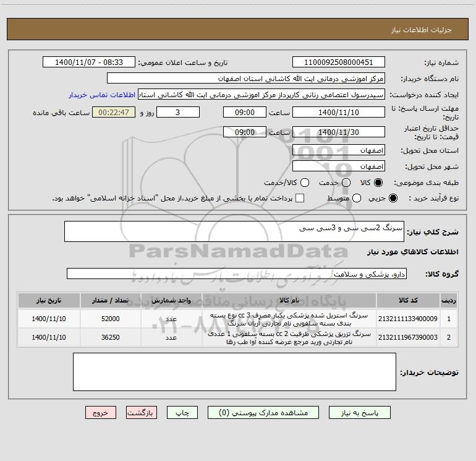Click the general description field سرنگ 2سی سی
Image resolution: width=476 pixels, height=461 pixels.
[234, 231]
